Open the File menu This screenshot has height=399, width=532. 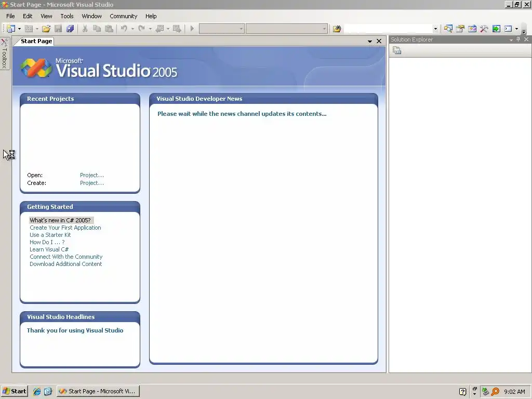click(10, 16)
